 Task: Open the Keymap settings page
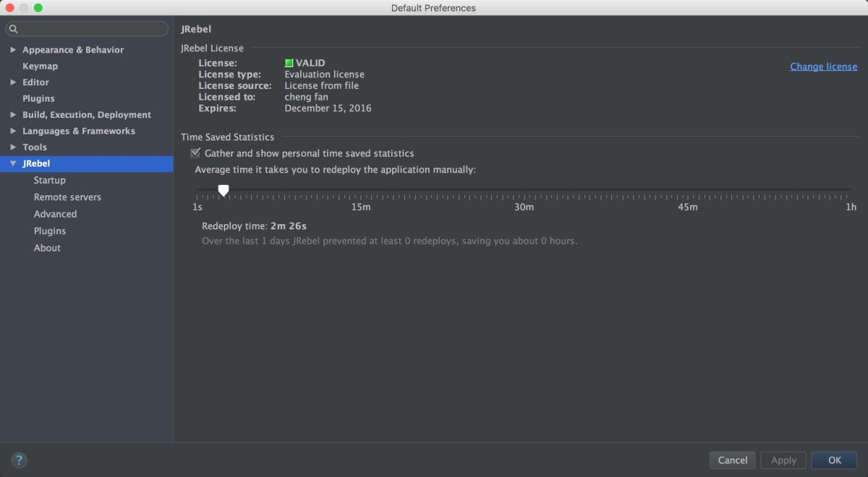point(40,66)
